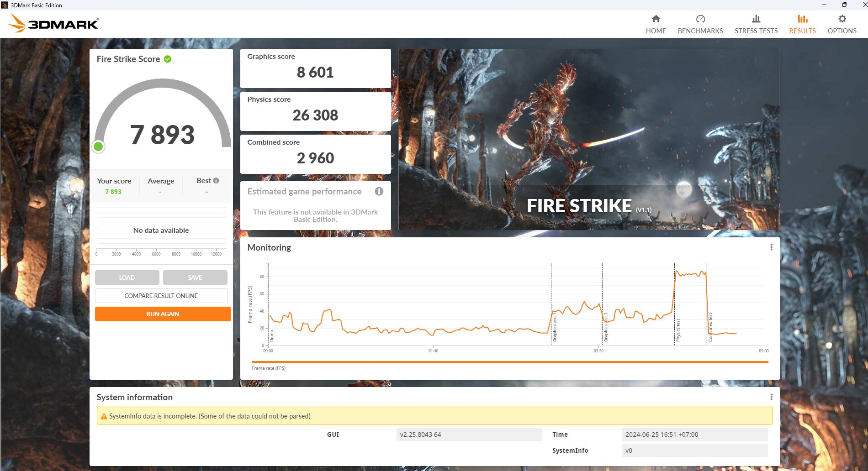Click the info icon next to Best

tap(216, 181)
